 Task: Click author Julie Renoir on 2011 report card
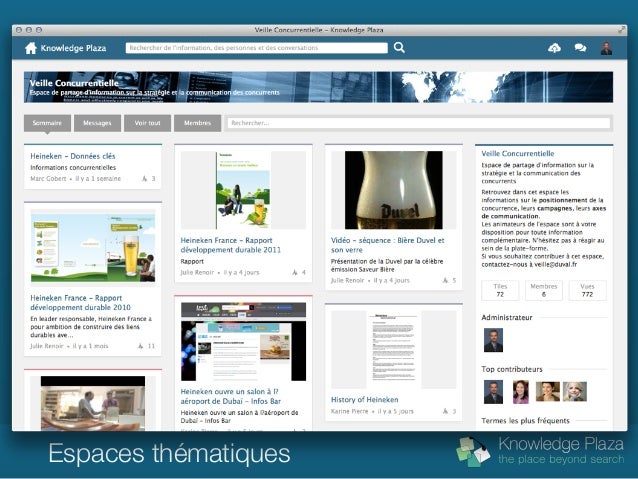[x=197, y=272]
